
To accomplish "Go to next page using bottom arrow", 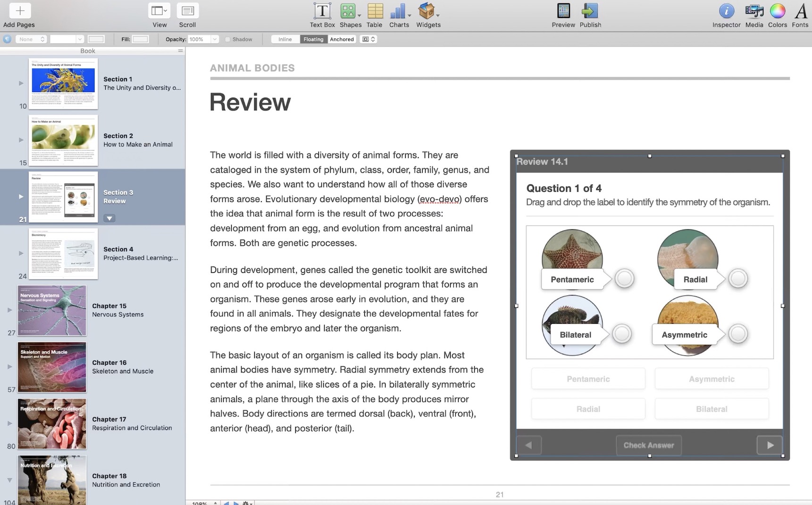I will [236, 503].
